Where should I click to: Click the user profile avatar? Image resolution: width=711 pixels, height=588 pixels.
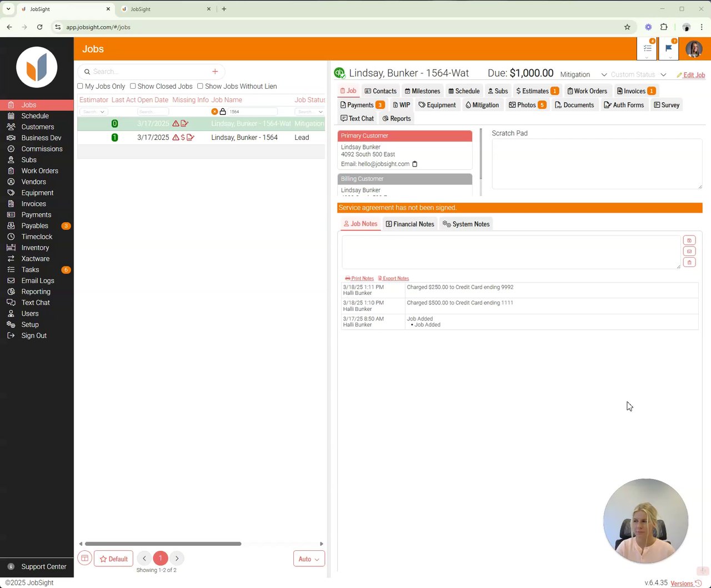click(694, 49)
